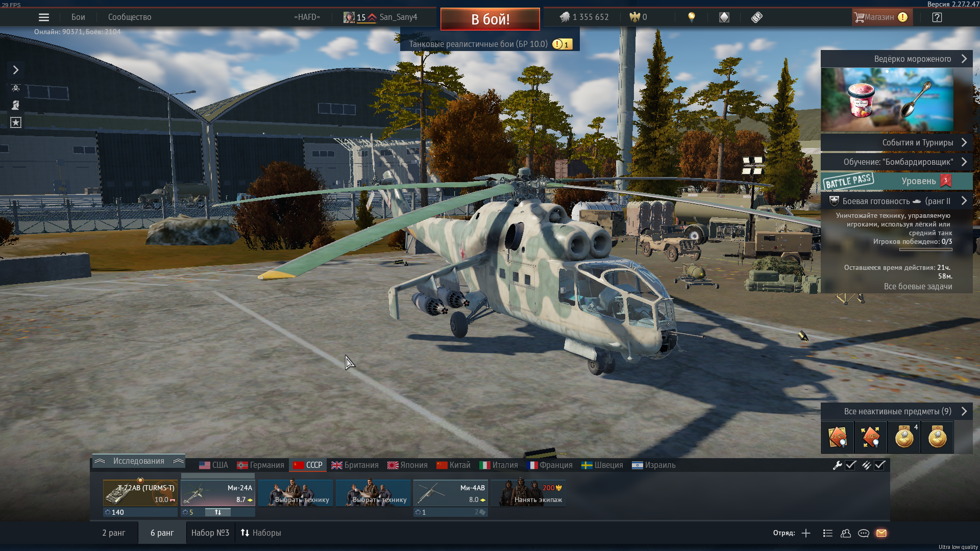
Task: Select the Израиль nation tab
Action: pos(653,465)
